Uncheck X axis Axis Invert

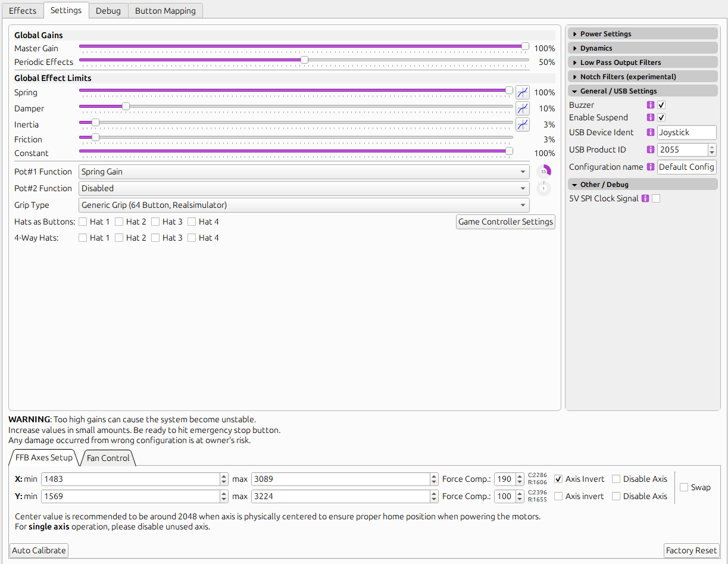(x=558, y=479)
